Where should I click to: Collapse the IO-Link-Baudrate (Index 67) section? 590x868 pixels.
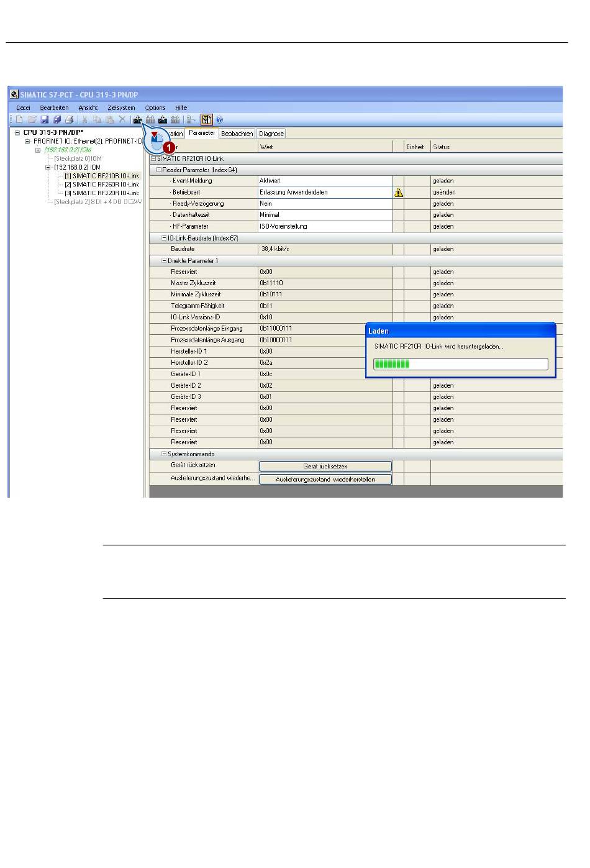pos(165,238)
